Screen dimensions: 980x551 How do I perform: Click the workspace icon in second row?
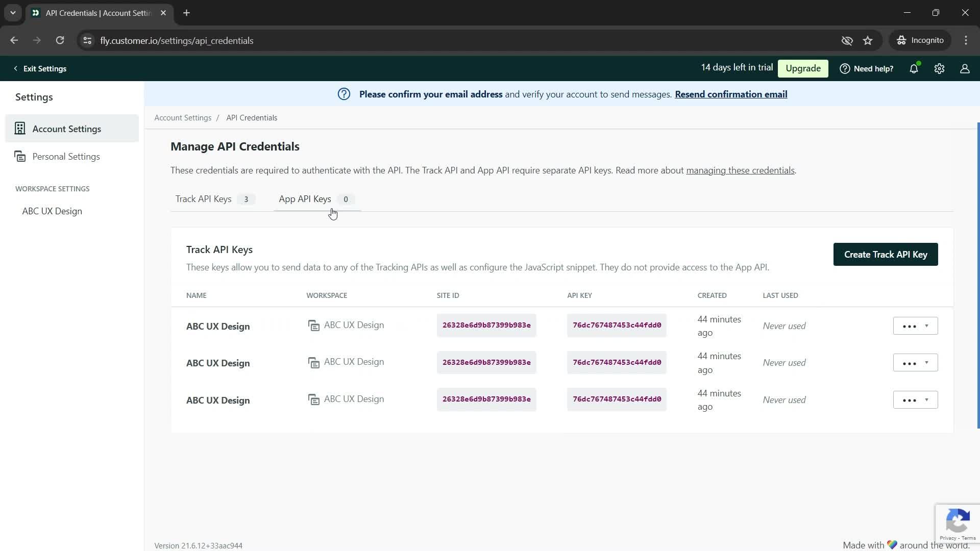(x=313, y=362)
